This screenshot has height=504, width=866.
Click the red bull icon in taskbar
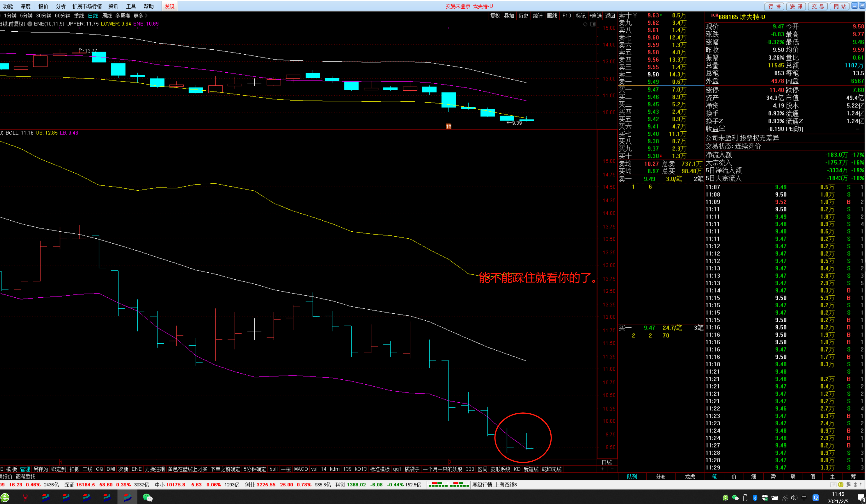(x=25, y=497)
